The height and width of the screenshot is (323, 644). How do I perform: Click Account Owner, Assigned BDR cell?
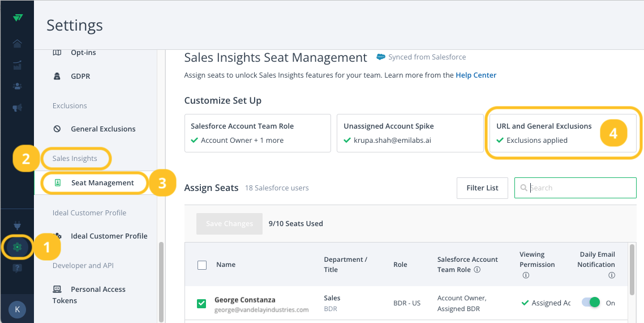(462, 303)
